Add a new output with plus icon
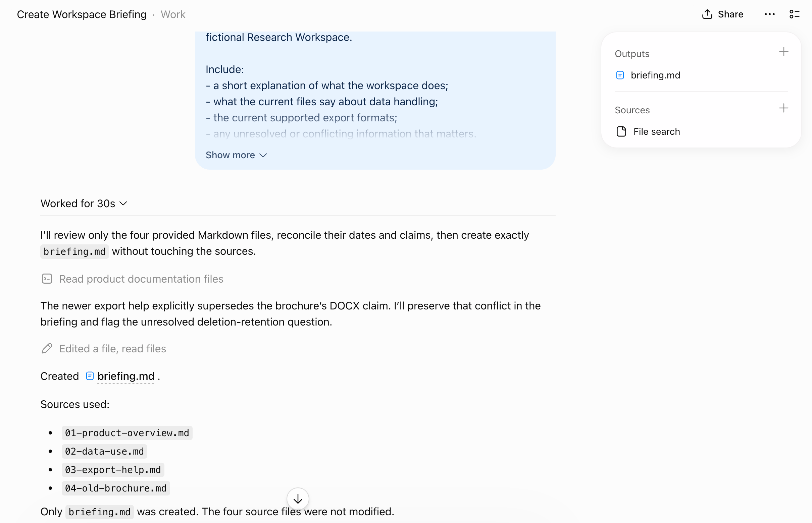Screen dimensions: 812x523 pyautogui.click(x=783, y=52)
